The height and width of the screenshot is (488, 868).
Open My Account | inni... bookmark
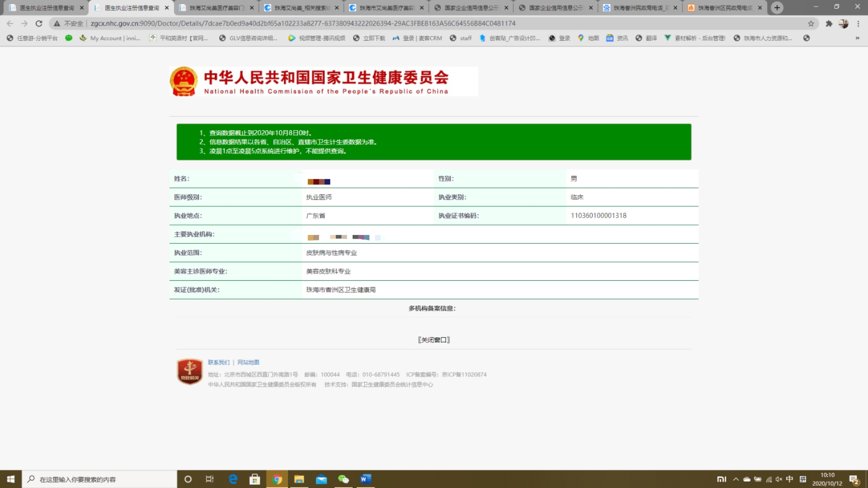pos(110,38)
